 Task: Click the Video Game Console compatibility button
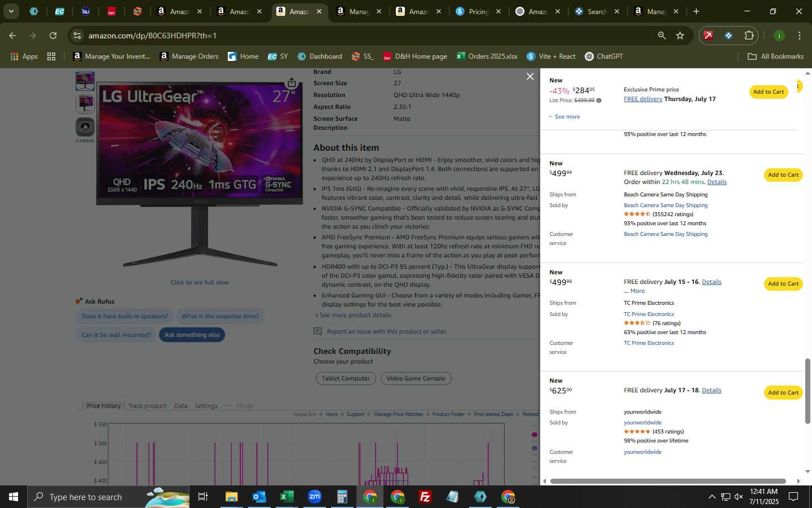click(416, 379)
